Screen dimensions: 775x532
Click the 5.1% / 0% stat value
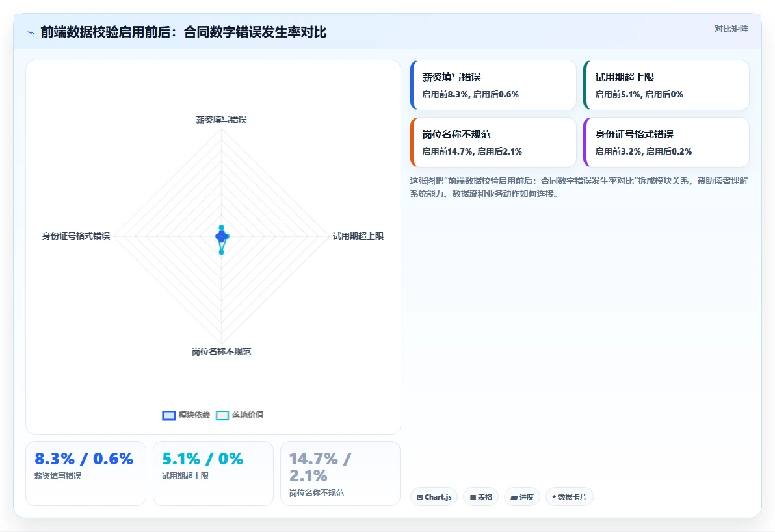[x=203, y=459]
